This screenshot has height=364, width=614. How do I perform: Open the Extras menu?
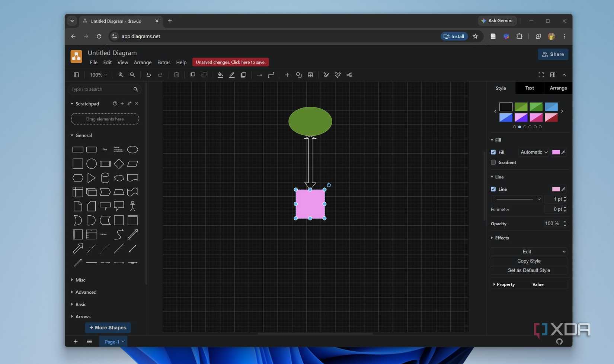[164, 62]
